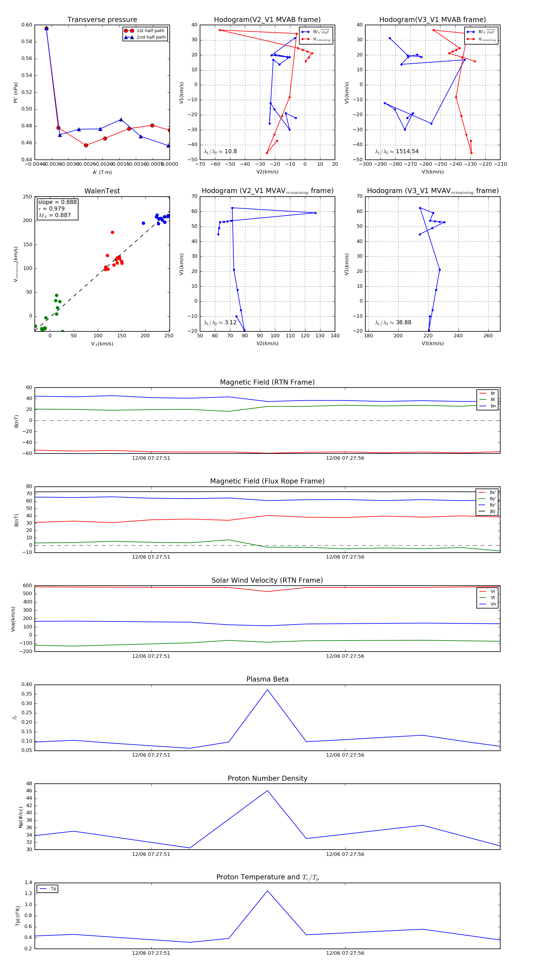Viewport: 535px width, 980px height.
Task: Click the peak of the Proton Number Density curve
Action: 267,791
